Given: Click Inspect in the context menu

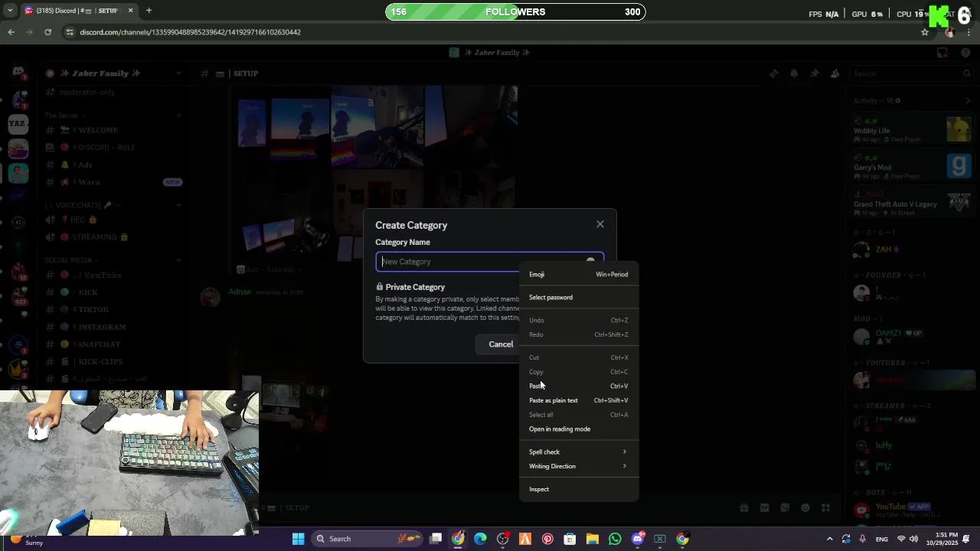Looking at the screenshot, I should click(579, 490).
